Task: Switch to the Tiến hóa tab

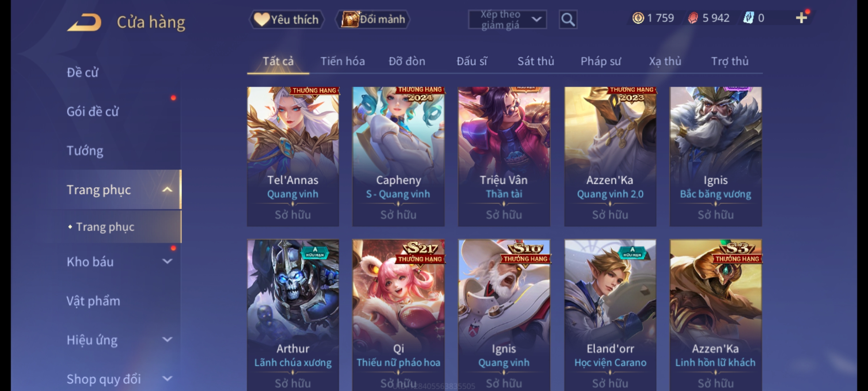Action: pos(342,61)
